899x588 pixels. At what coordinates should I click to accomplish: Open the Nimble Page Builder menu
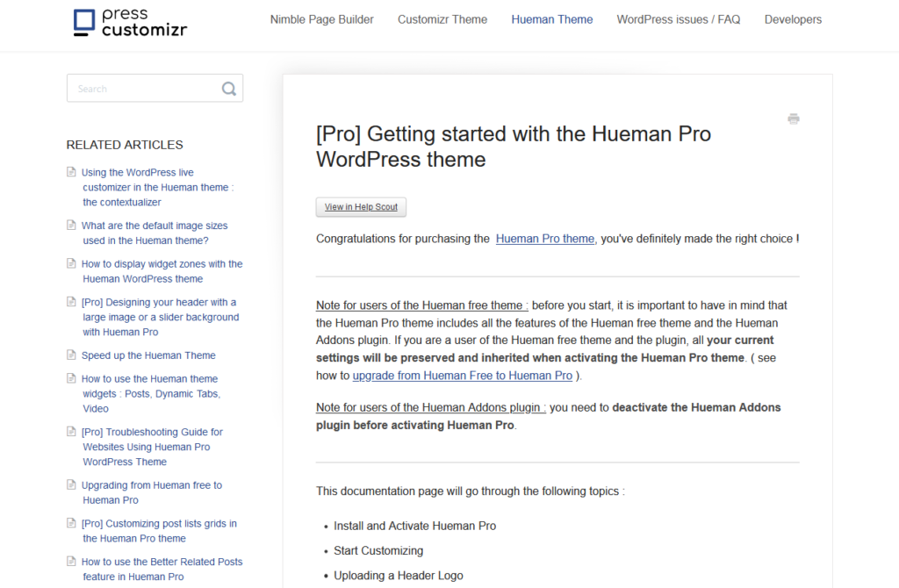pyautogui.click(x=321, y=19)
